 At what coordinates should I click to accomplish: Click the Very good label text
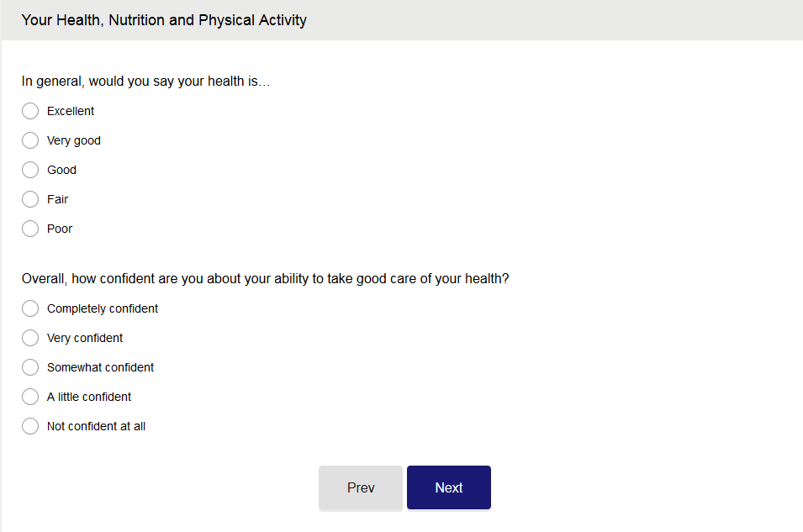tap(74, 140)
